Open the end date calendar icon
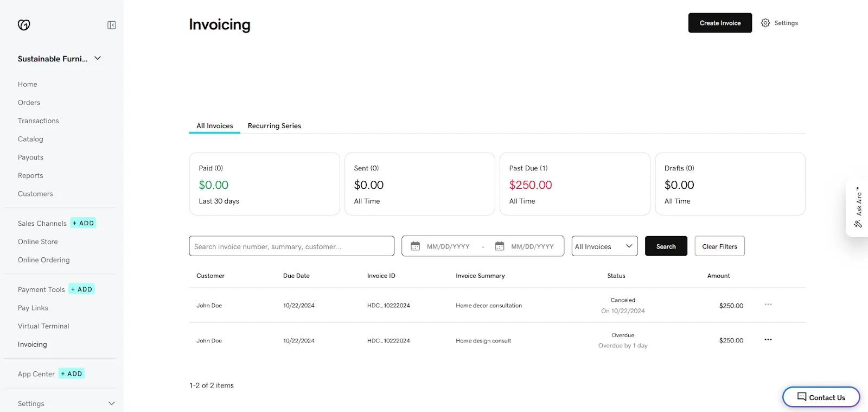The width and height of the screenshot is (868, 412). [500, 246]
